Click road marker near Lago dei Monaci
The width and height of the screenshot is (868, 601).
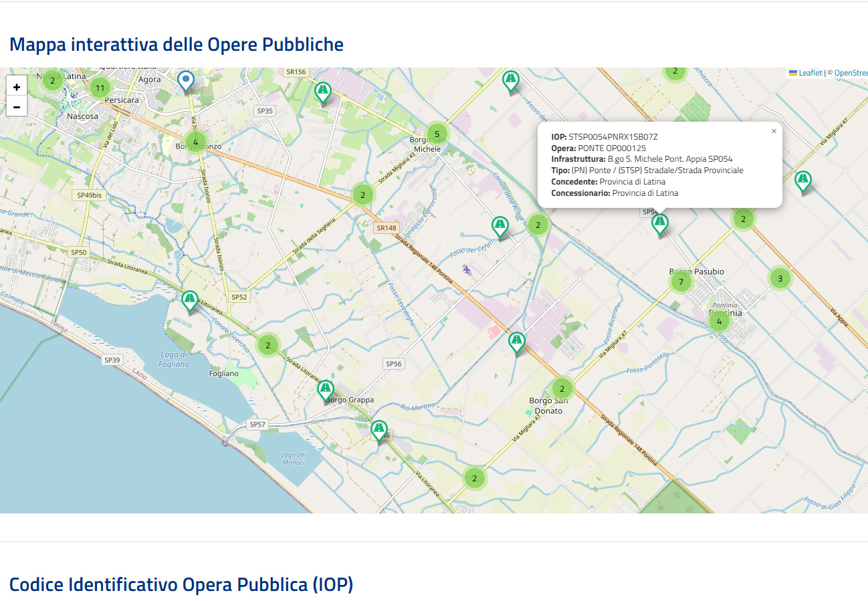tap(379, 431)
